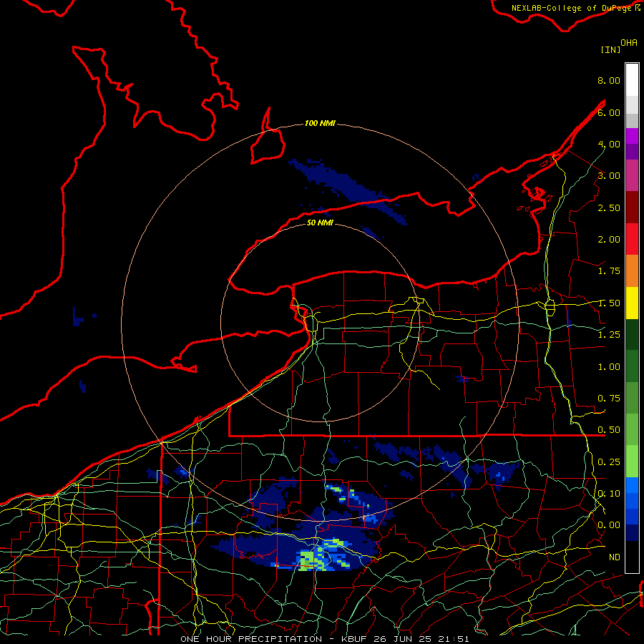Click the 8.00 legend label

tap(608, 80)
